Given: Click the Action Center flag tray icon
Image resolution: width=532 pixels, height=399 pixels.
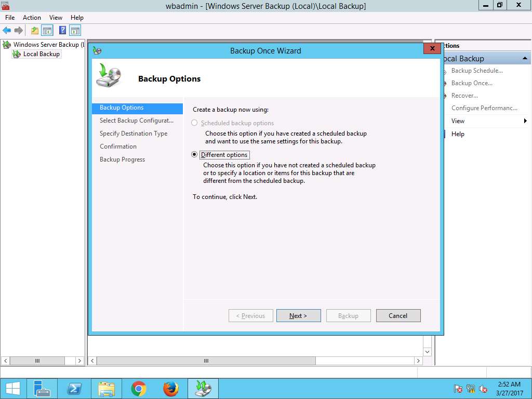Looking at the screenshot, I should pyautogui.click(x=458, y=389).
